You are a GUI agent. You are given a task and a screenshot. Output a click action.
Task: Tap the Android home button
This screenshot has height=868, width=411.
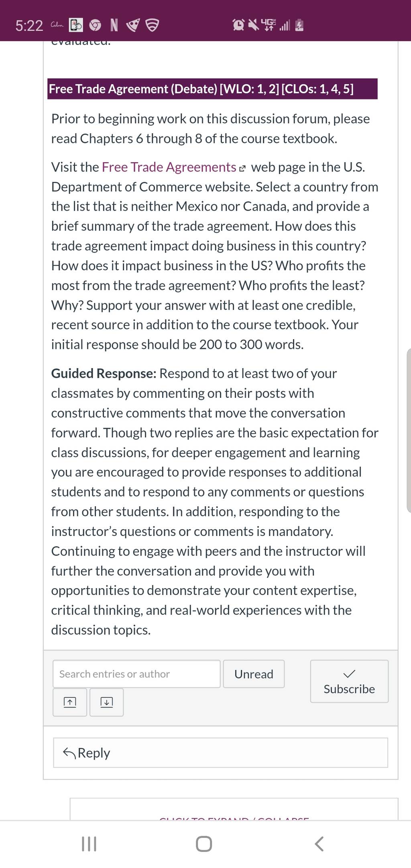(x=204, y=844)
